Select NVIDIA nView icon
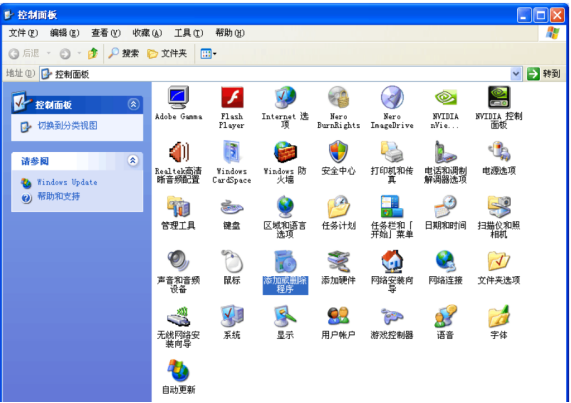This screenshot has height=403, width=571. (x=445, y=98)
